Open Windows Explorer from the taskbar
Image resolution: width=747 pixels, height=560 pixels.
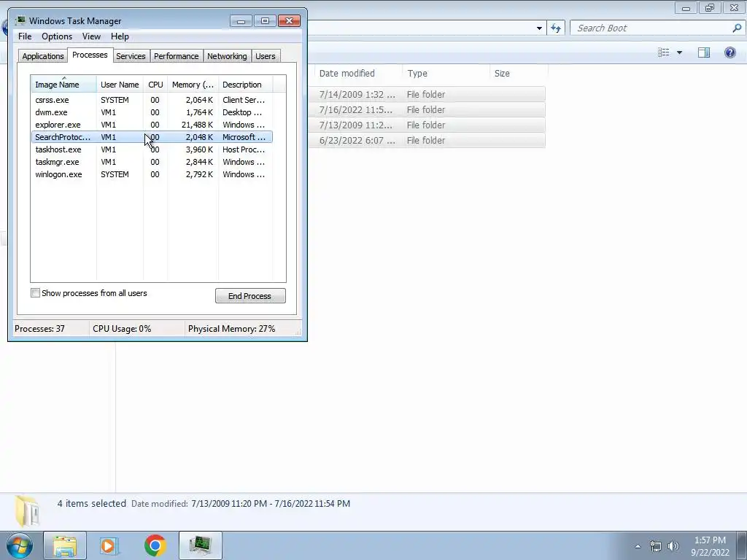(x=65, y=545)
